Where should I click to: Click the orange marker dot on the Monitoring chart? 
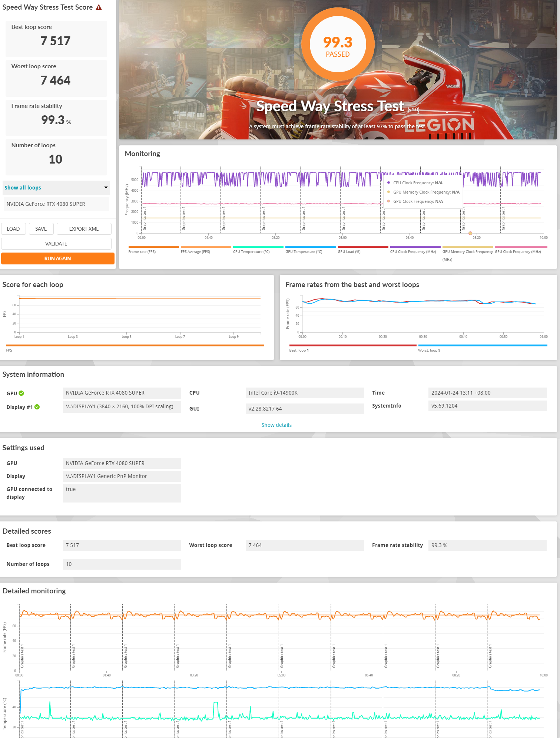coord(470,233)
